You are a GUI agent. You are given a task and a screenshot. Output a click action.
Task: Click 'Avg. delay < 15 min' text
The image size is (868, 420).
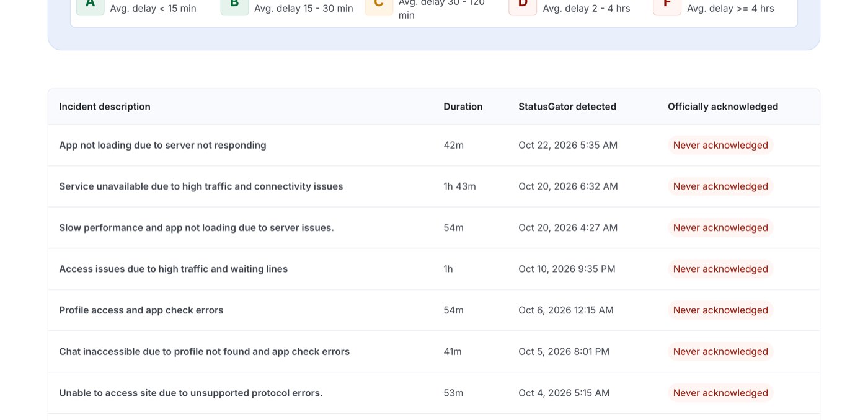153,9
